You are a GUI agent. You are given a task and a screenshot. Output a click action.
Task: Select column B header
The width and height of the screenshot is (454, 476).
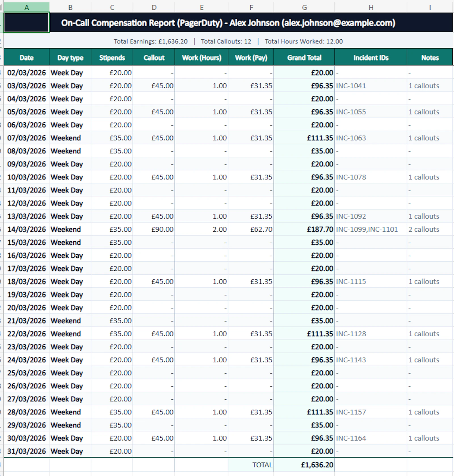pos(70,7)
